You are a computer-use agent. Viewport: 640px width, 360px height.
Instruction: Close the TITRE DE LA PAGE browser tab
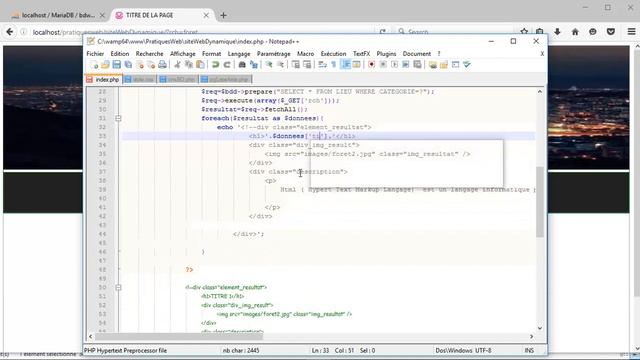point(206,15)
